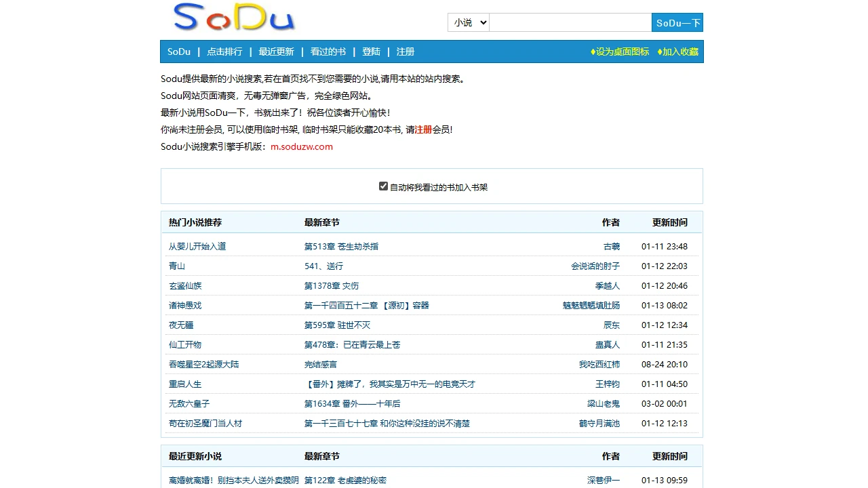Open chapter 第513章 苍生劫杀指
The width and height of the screenshot is (868, 488).
pyautogui.click(x=342, y=246)
